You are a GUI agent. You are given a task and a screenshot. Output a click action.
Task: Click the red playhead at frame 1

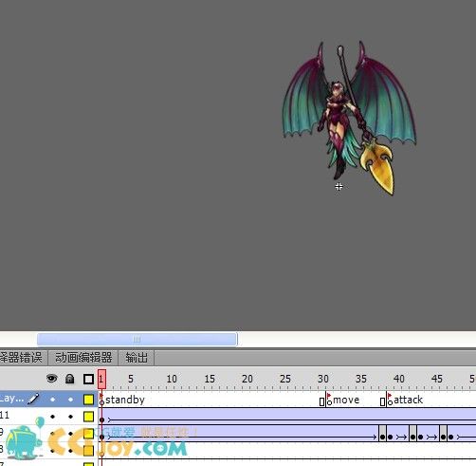[101, 379]
